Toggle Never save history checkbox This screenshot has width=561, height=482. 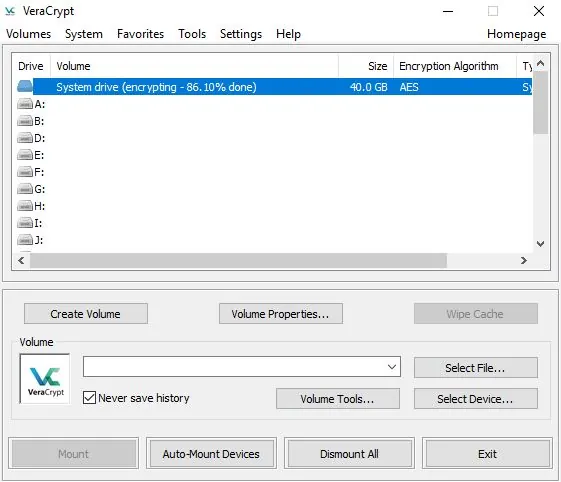[89, 398]
